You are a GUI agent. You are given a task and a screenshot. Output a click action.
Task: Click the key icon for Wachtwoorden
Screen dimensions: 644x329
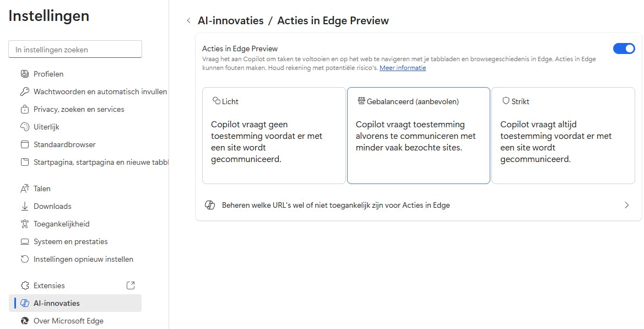(x=24, y=91)
